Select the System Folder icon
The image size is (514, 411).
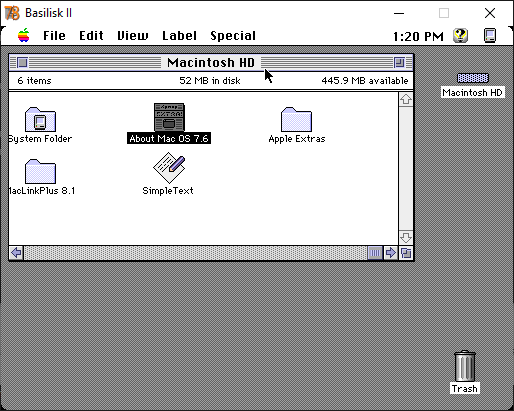coord(40,119)
